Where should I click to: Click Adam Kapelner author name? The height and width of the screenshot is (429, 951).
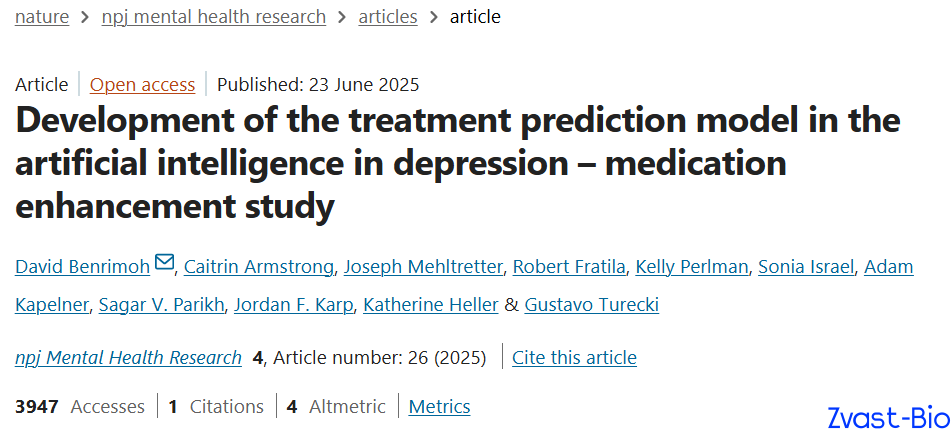click(x=889, y=266)
